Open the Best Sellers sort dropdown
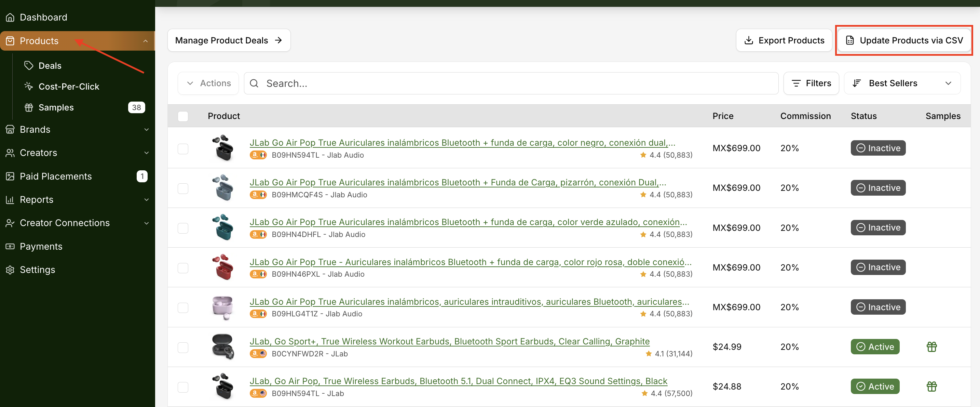 902,83
